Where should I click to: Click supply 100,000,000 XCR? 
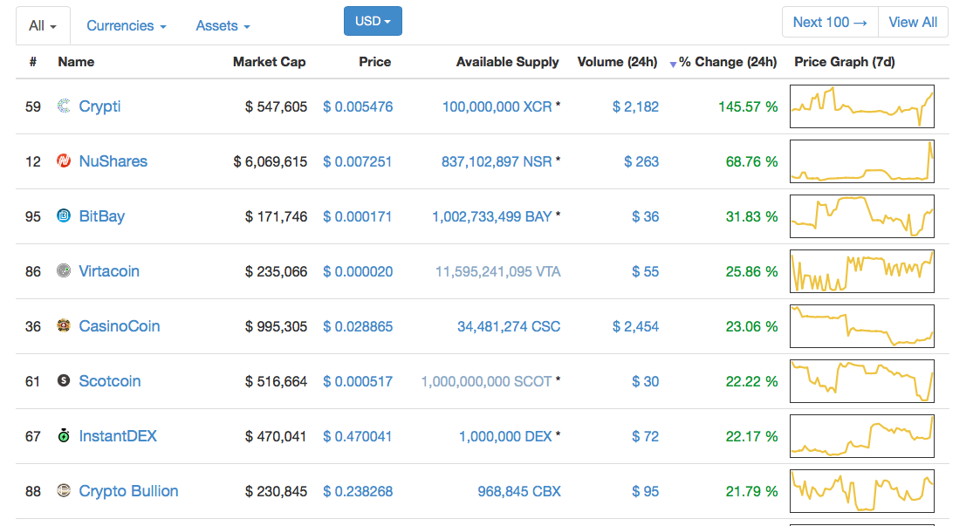click(497, 106)
